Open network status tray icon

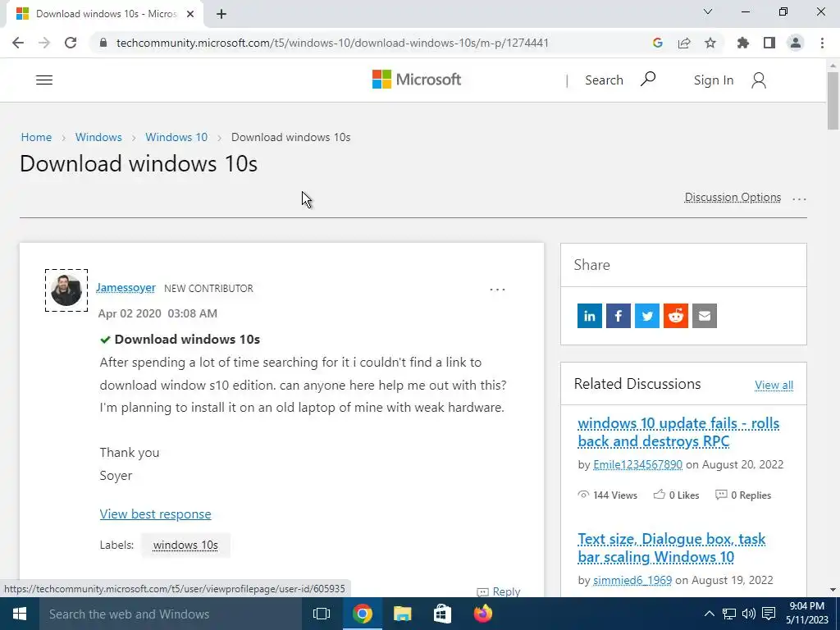coord(729,614)
